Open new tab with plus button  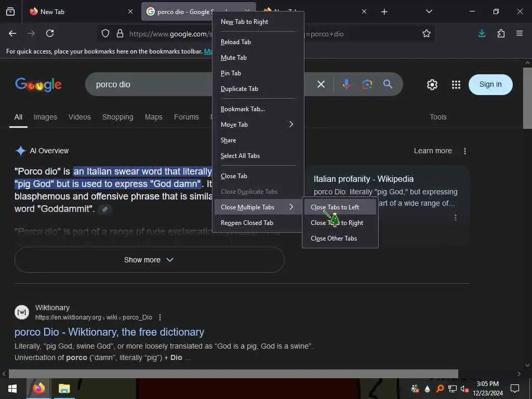tap(384, 12)
